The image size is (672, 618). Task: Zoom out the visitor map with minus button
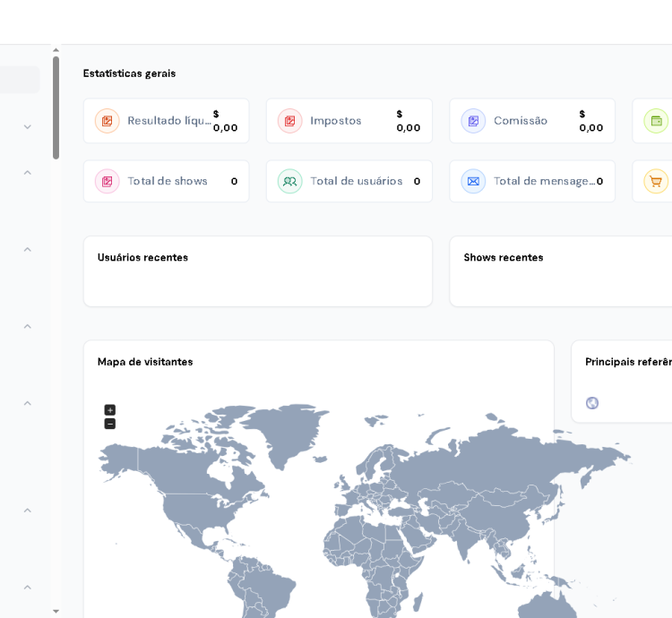click(x=110, y=424)
